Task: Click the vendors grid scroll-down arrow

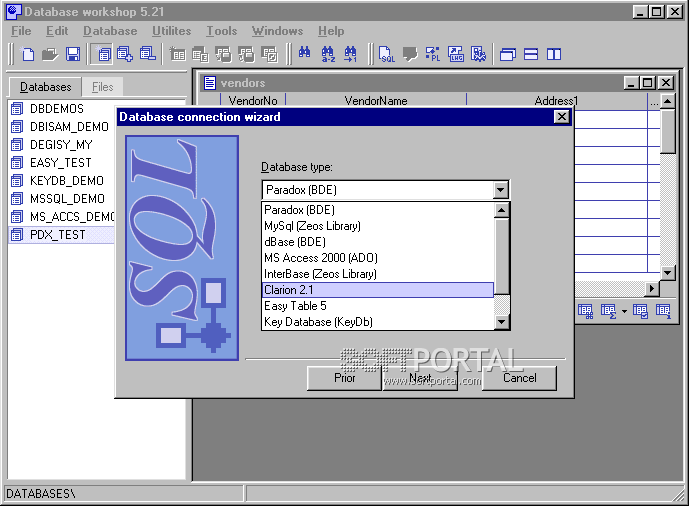Action: coord(668,273)
